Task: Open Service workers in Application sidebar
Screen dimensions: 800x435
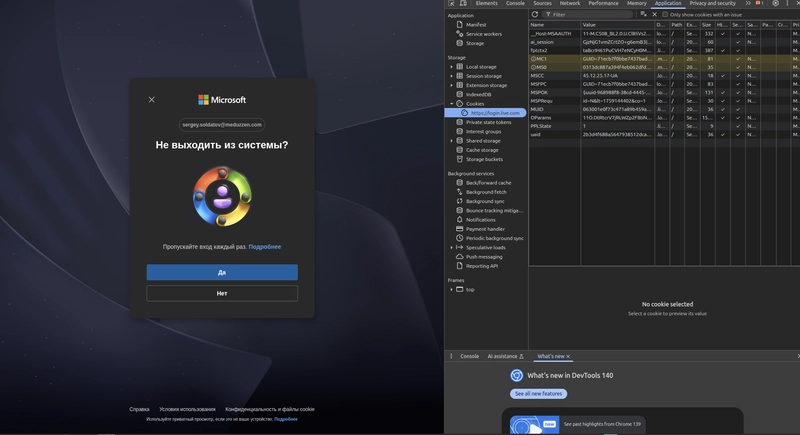Action: 485,34
